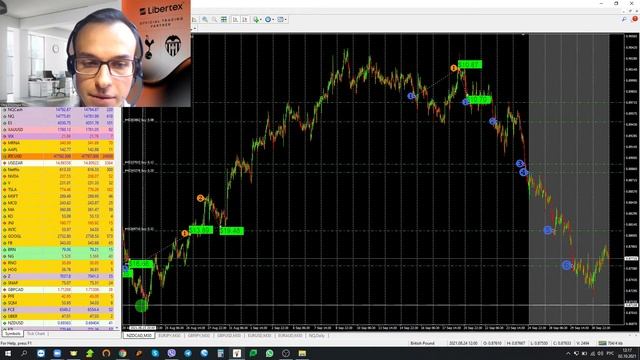This screenshot has width=640, height=360.
Task: Click the search magnifier at top right
Action: pos(624,19)
